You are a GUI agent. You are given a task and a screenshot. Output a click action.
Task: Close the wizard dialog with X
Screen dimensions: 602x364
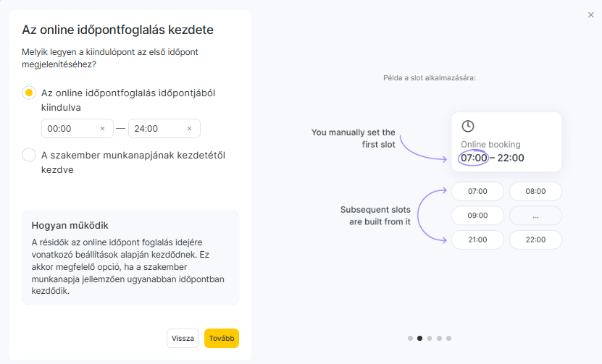click(x=590, y=14)
